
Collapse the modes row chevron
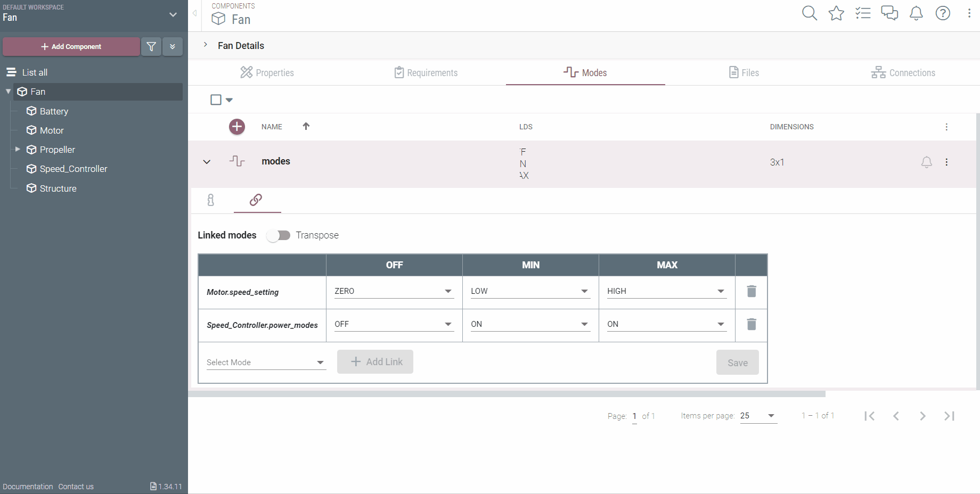(x=207, y=162)
